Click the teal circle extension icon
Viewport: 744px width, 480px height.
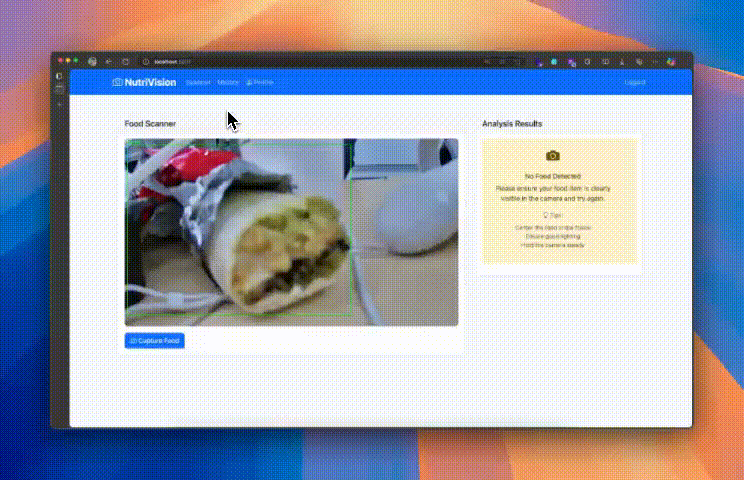coord(554,62)
